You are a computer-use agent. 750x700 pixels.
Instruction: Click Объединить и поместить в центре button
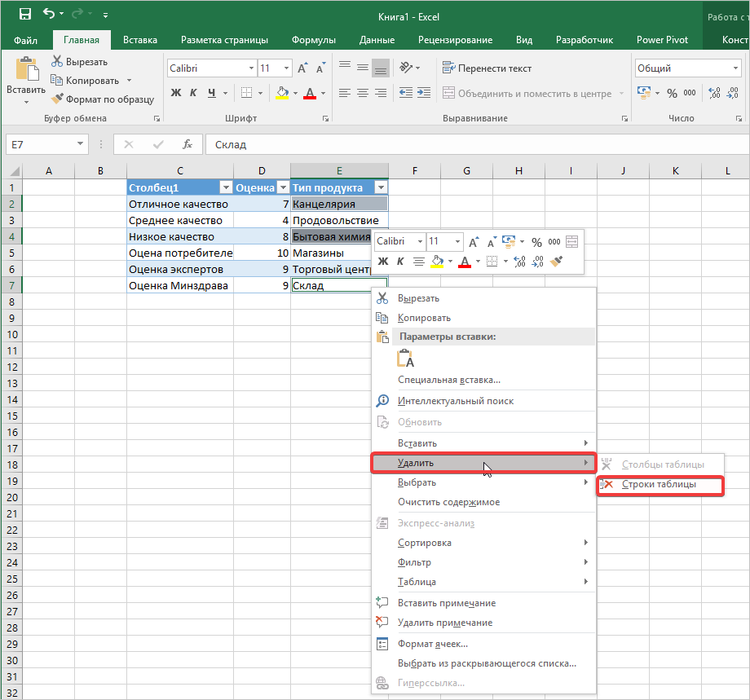coord(527,94)
